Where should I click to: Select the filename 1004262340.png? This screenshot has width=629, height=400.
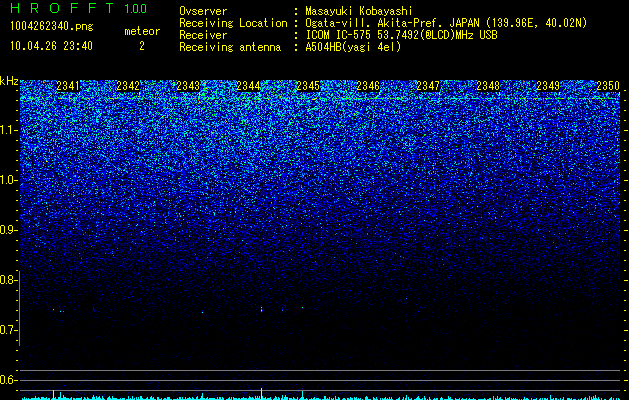(x=52, y=26)
